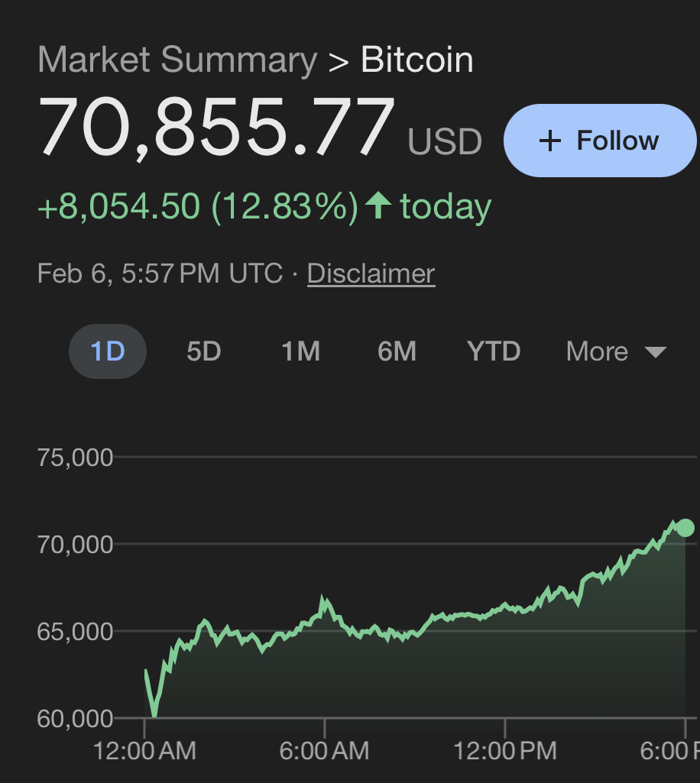This screenshot has width=700, height=783.
Task: Click the plus icon on Follow button
Action: point(550,141)
